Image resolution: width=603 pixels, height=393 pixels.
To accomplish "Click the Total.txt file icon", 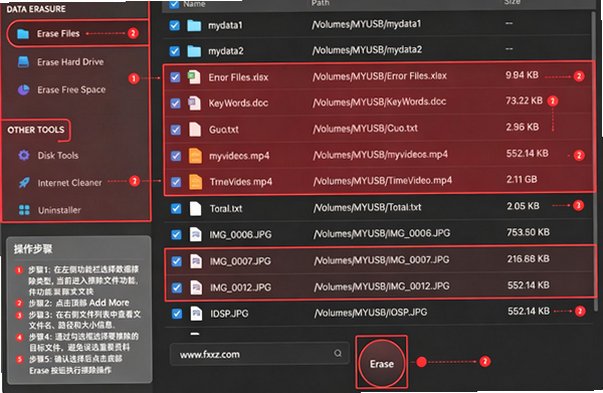I will coord(195,208).
